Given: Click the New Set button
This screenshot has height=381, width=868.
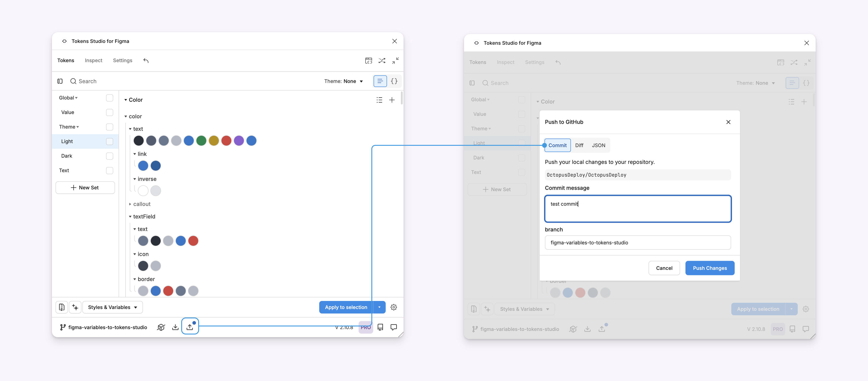Looking at the screenshot, I should 85,188.
